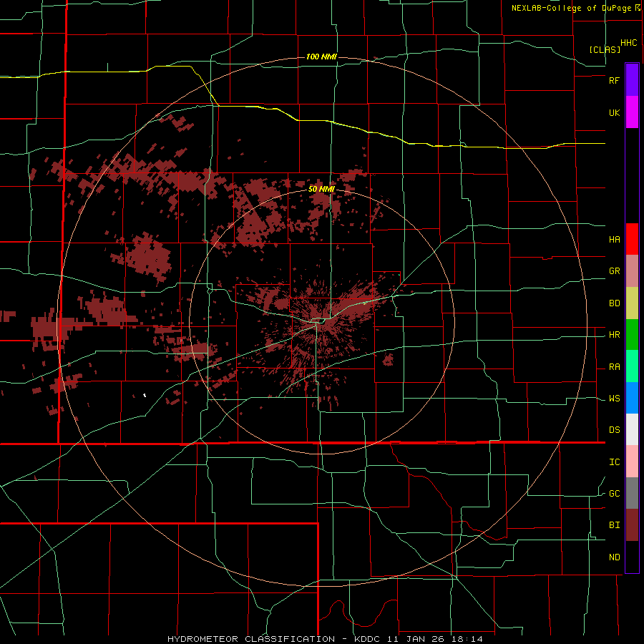Click the HR legend label
The height and width of the screenshot is (644, 644).
[x=614, y=335]
